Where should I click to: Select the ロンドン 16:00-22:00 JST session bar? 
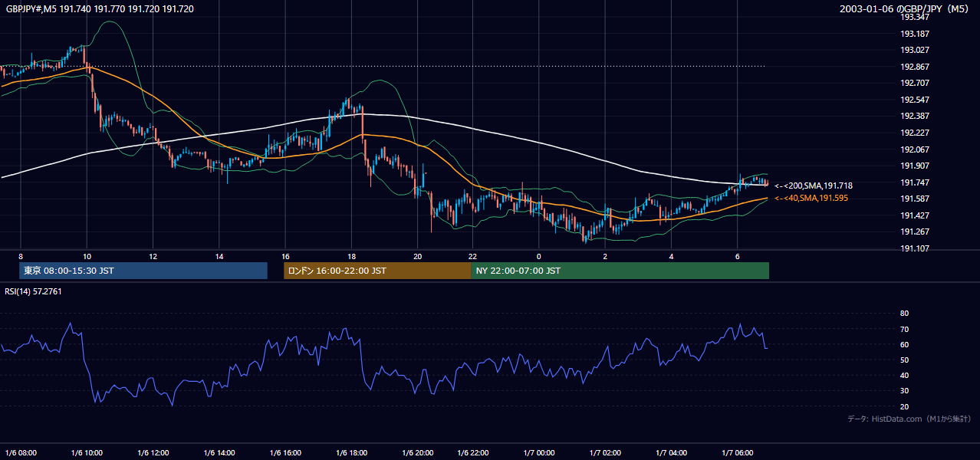tap(377, 271)
